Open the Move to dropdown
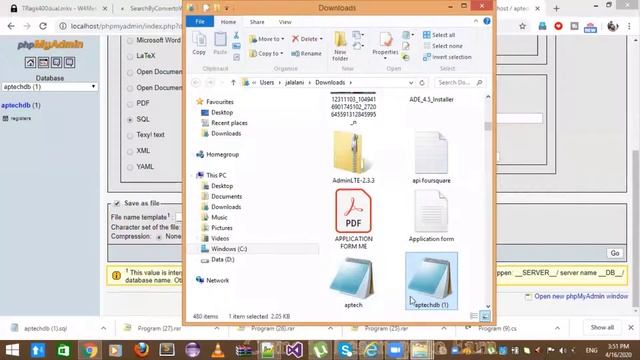The width and height of the screenshot is (640, 360). tap(266, 39)
